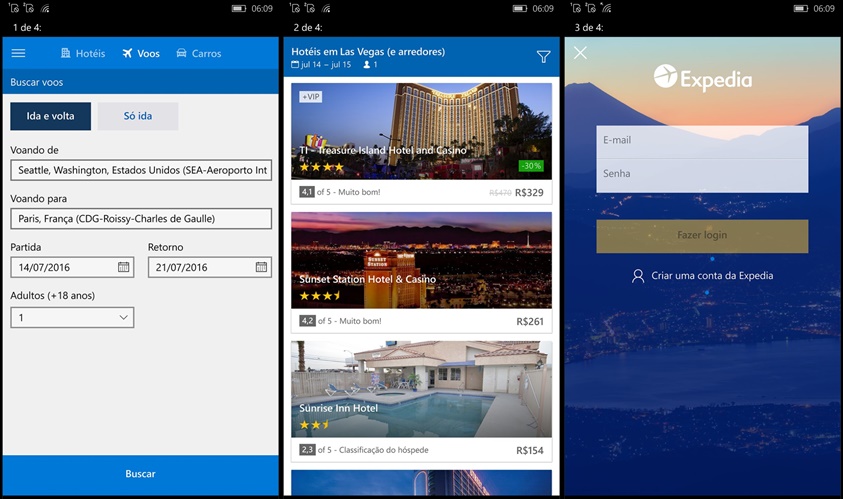Choose the Ida e volta trip option
Image resolution: width=843 pixels, height=499 pixels.
pos(51,116)
